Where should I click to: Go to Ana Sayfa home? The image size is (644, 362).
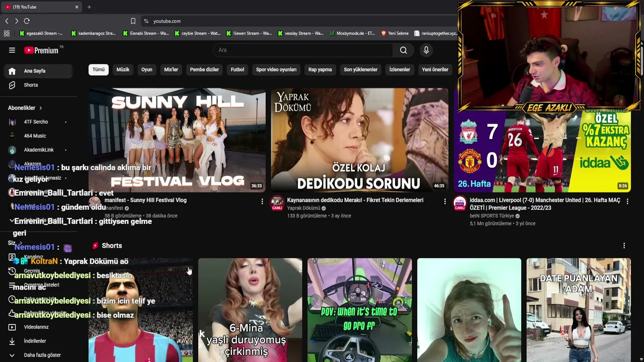coord(38,71)
